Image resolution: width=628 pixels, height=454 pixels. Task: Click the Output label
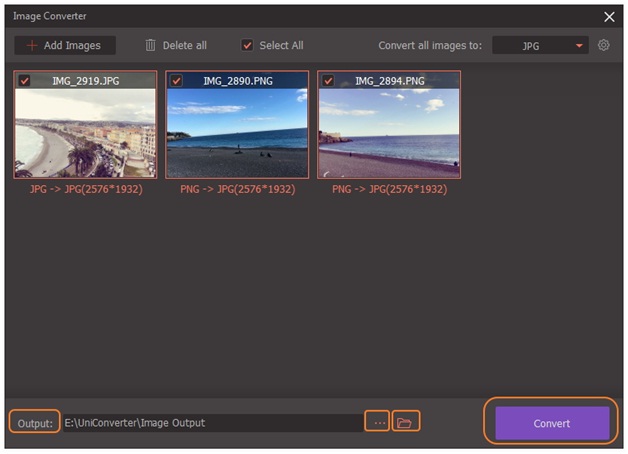click(35, 423)
